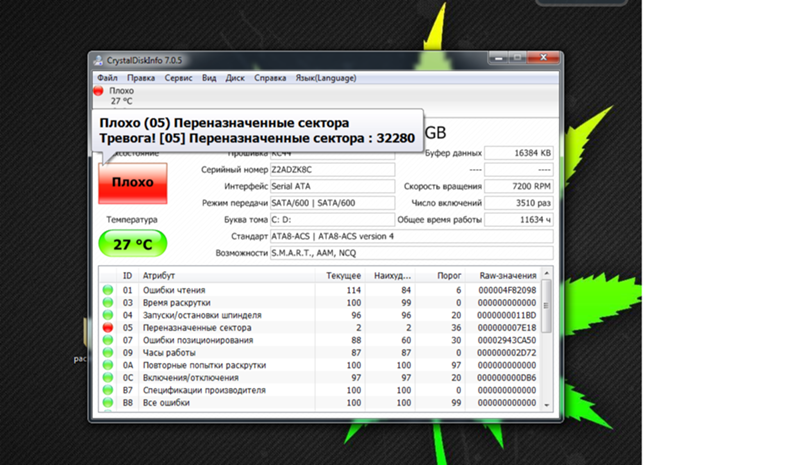
Task: Close the CrystalDiskInfo window
Action: click(543, 58)
